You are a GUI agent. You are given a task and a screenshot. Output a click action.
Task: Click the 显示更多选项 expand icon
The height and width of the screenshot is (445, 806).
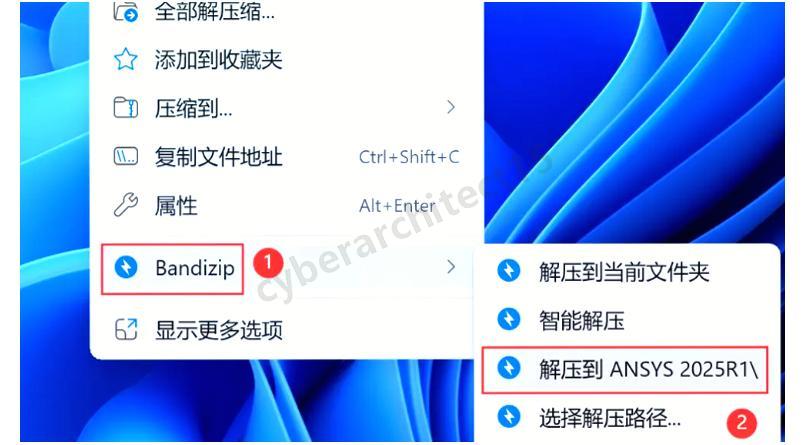(126, 330)
